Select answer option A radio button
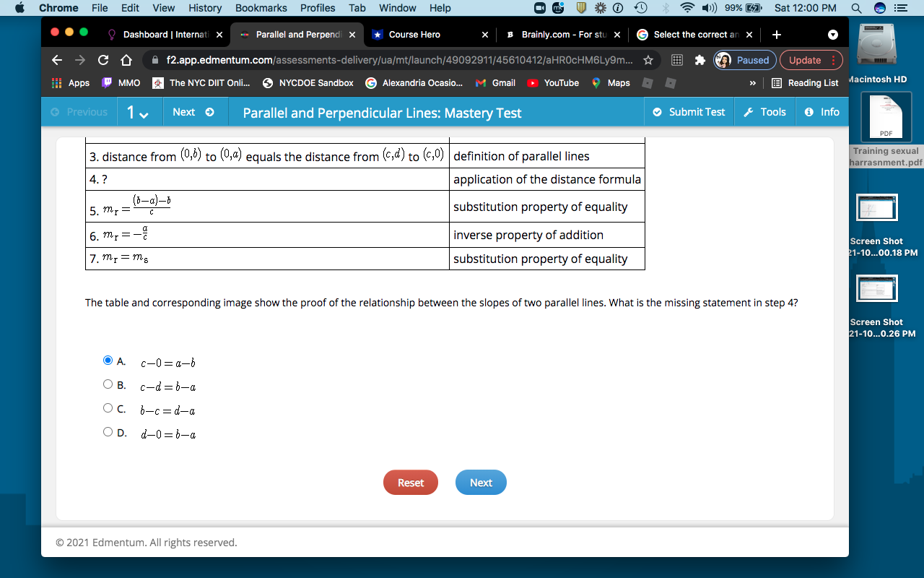Screen dimensions: 924x578 108,360
